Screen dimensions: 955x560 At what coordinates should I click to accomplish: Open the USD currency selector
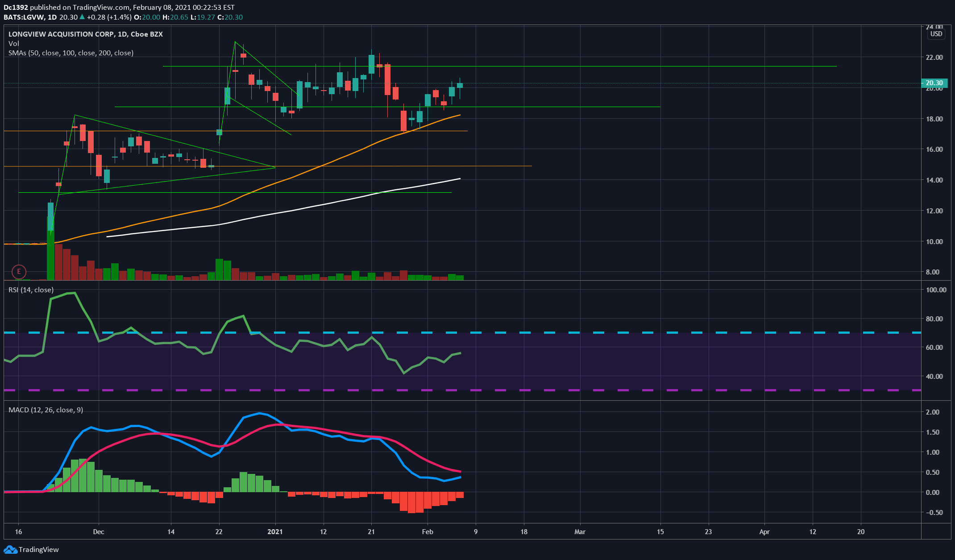pos(936,34)
